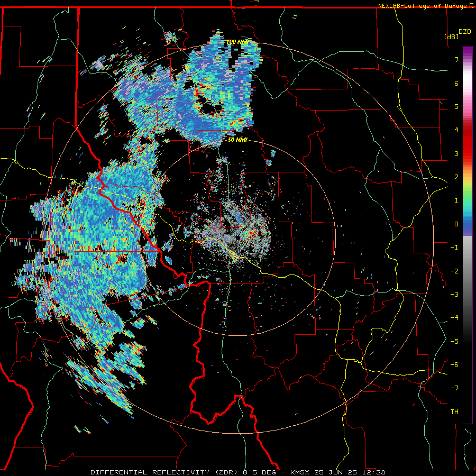The height and width of the screenshot is (476, 476).
Task: Click the 4 value on color scale
Action: pos(456,130)
